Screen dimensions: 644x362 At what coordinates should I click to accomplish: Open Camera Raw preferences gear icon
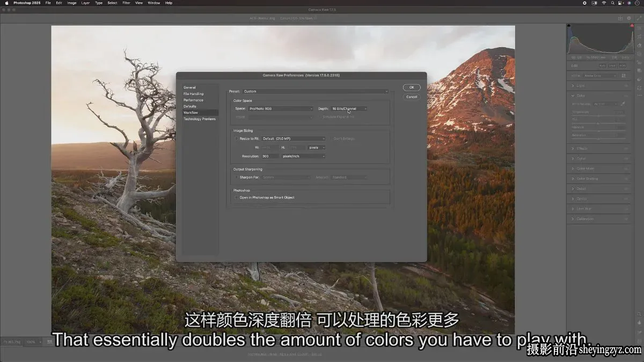click(x=629, y=18)
